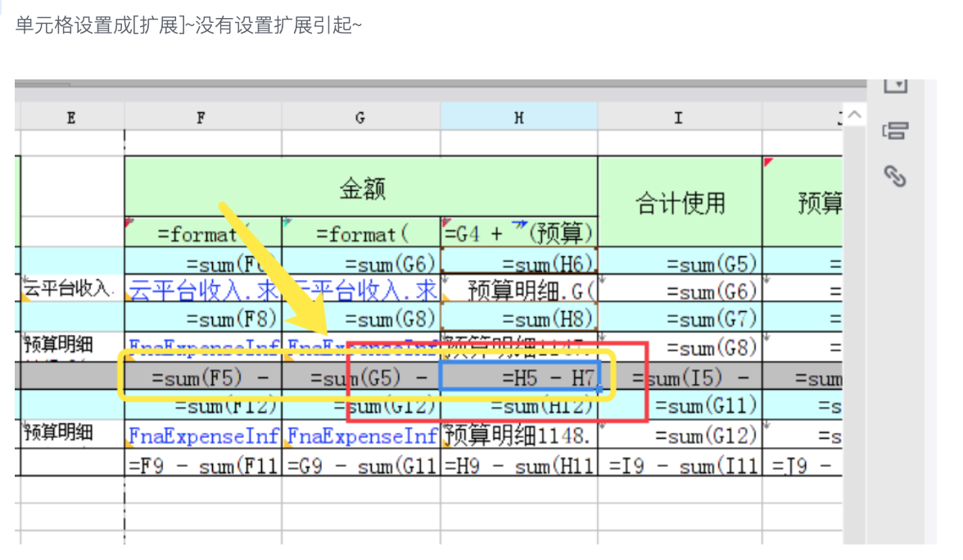The height and width of the screenshot is (560, 963).
Task: Select the 合计使用 header cell
Action: tap(680, 202)
